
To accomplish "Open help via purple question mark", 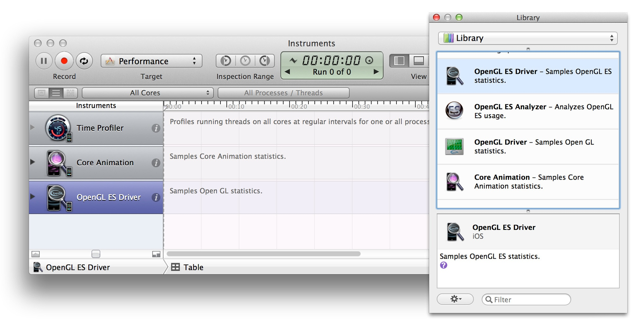I will [443, 265].
